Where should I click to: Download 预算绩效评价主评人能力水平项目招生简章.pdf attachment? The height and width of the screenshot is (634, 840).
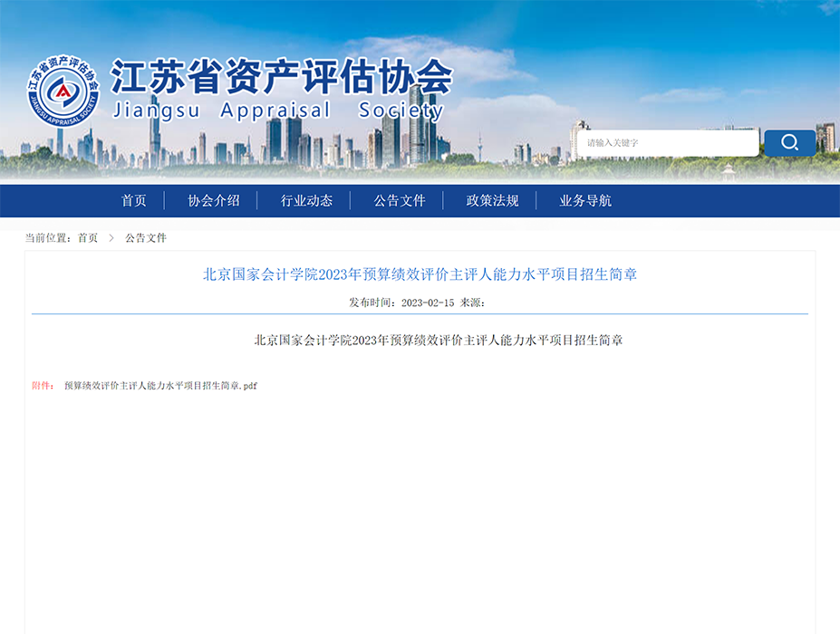[160, 386]
